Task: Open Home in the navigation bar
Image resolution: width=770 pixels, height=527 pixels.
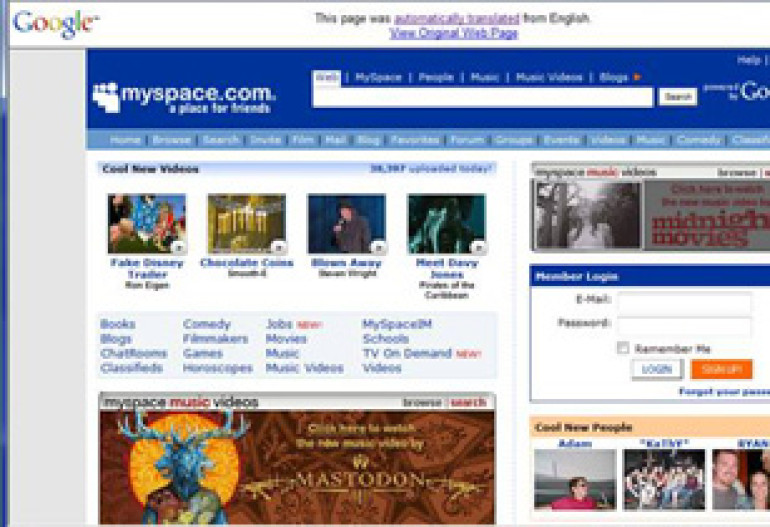Action: (x=125, y=140)
